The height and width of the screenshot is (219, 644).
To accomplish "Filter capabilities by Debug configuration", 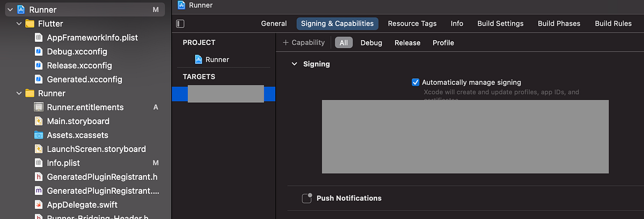I will point(371,43).
